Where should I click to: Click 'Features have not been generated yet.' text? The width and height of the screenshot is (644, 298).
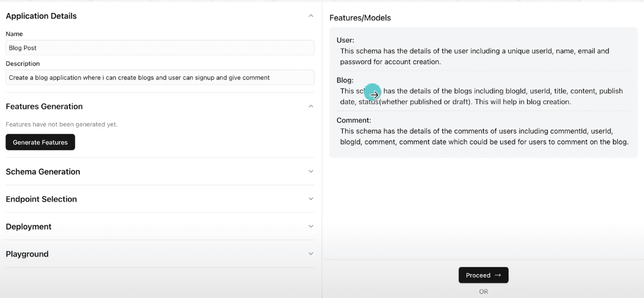tap(61, 124)
